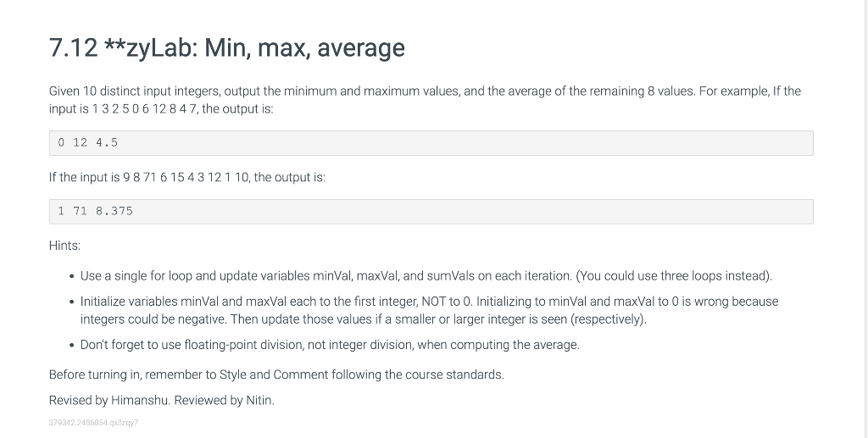This screenshot has width=868, height=438.
Task: Click the bullet marker of the first hint
Action: click(72, 276)
